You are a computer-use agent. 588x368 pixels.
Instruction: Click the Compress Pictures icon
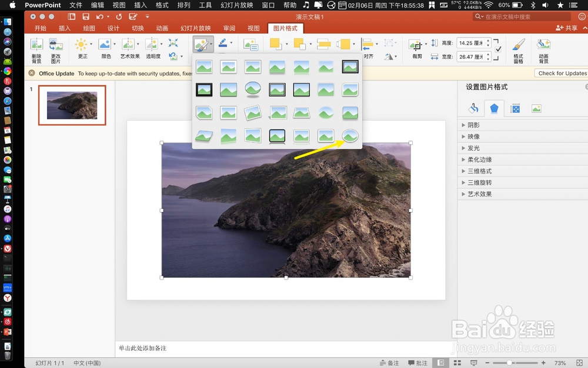point(173,42)
